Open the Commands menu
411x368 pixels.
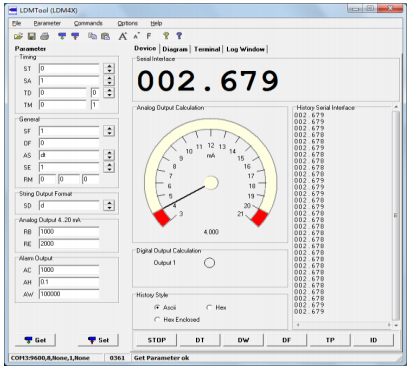coord(88,23)
